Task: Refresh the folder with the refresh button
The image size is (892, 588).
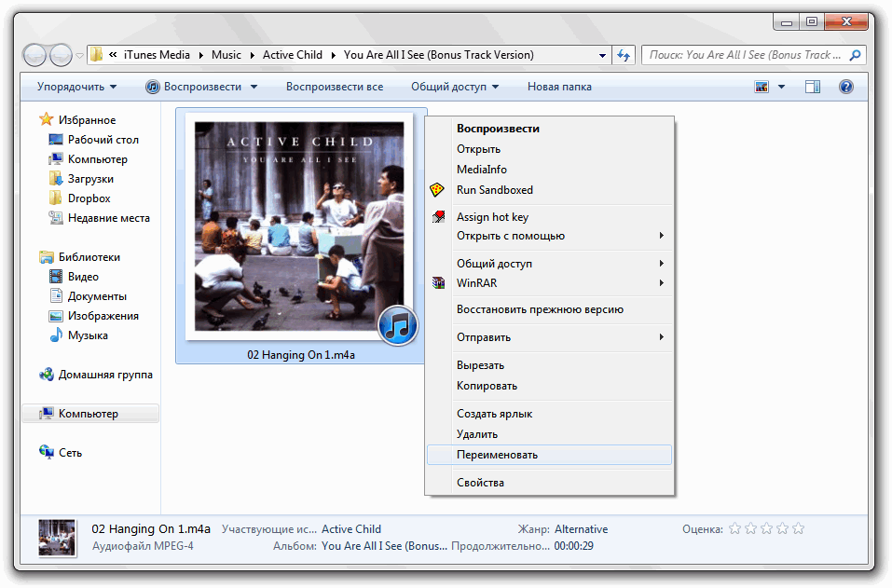Action: point(624,55)
